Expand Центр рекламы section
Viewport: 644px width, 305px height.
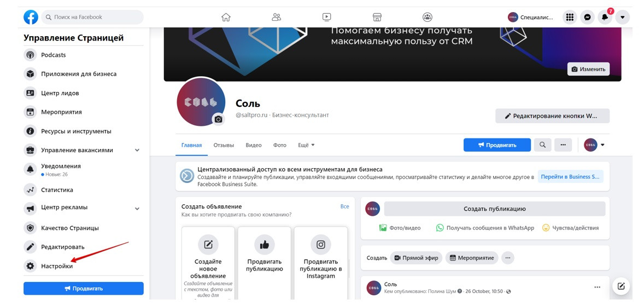[x=137, y=209]
